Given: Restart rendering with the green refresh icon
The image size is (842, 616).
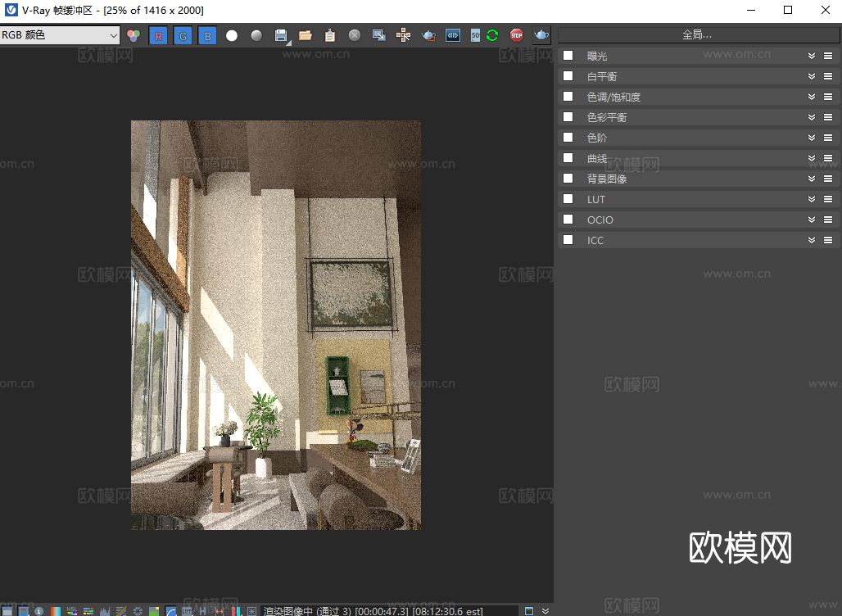Looking at the screenshot, I should tap(491, 35).
